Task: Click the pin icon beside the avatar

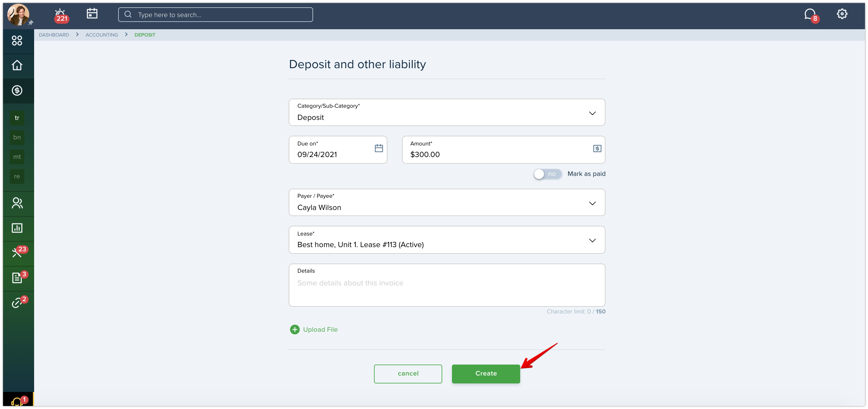Action: coord(31,23)
